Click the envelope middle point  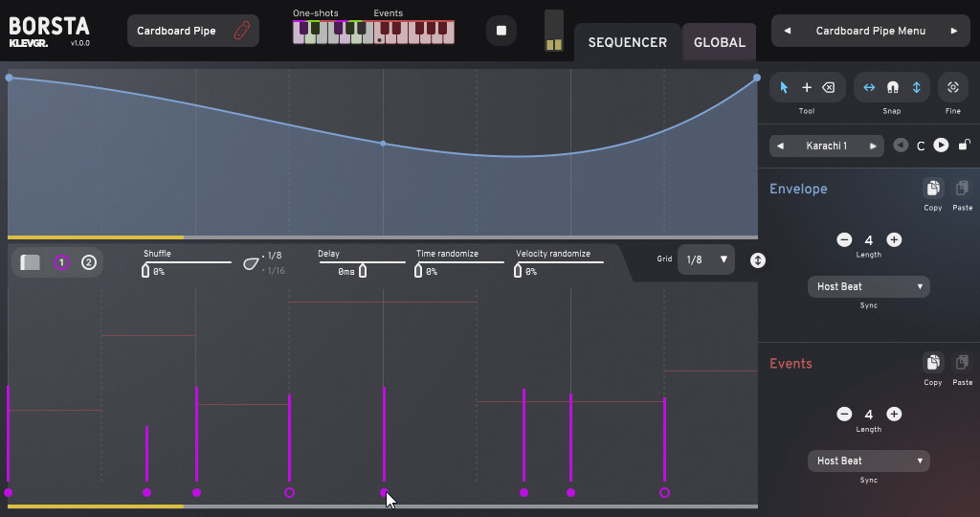(x=383, y=144)
